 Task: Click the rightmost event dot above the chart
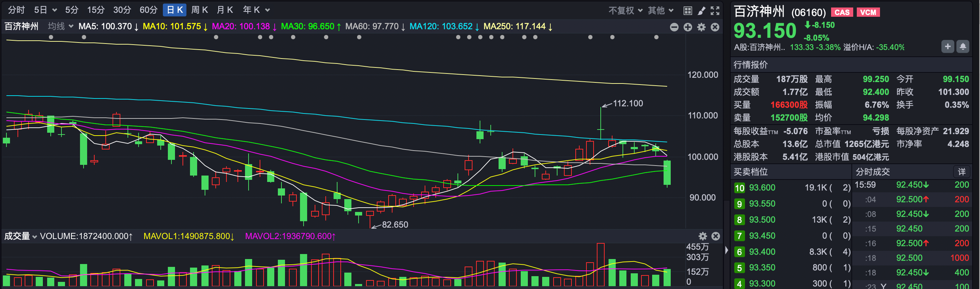(x=656, y=37)
